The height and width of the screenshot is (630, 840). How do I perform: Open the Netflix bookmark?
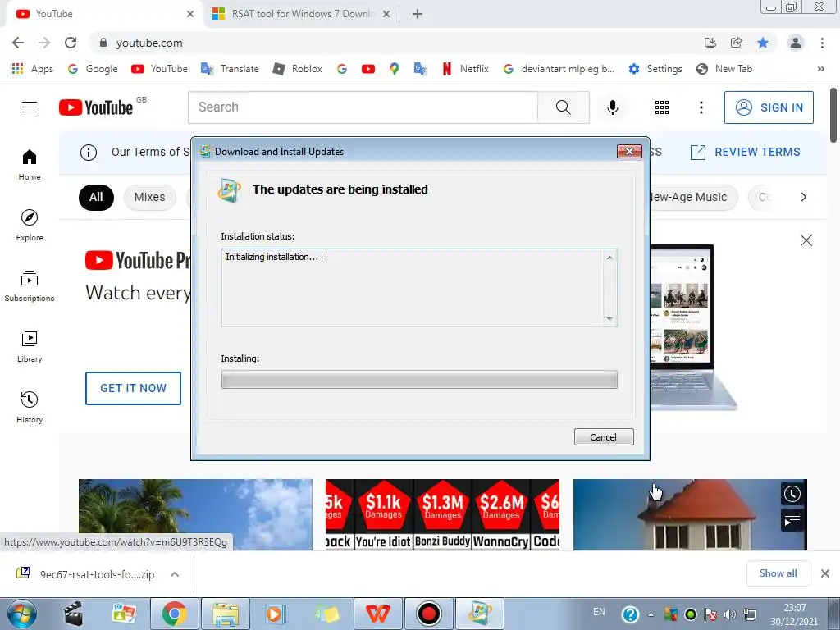pyautogui.click(x=465, y=69)
